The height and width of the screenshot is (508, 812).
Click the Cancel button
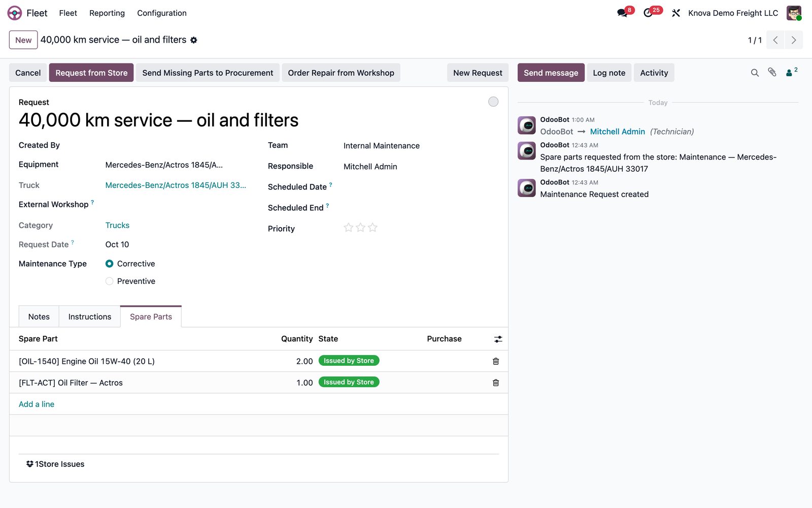click(x=28, y=73)
